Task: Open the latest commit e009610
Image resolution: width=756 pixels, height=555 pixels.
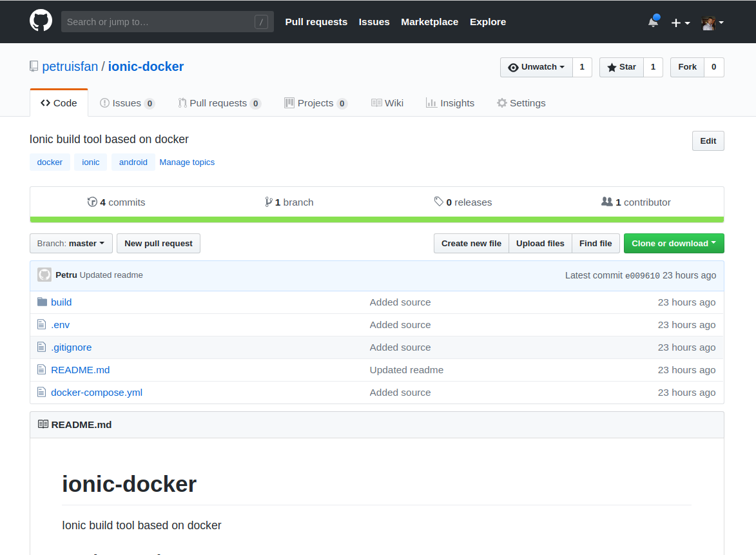Action: click(642, 276)
